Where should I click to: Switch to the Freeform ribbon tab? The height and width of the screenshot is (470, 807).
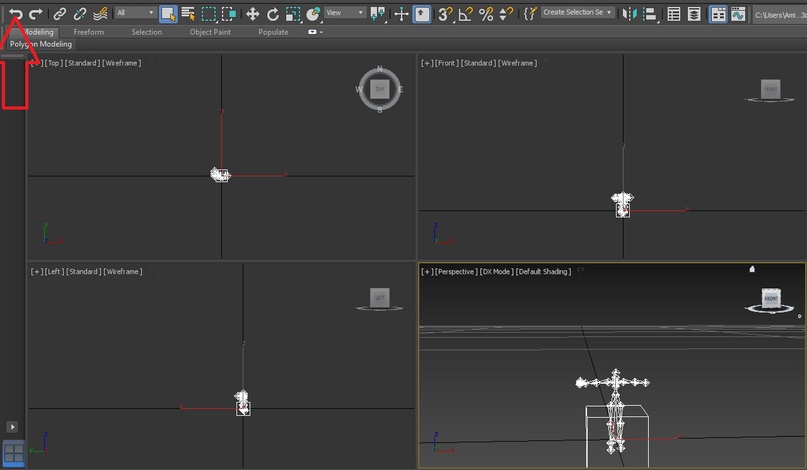pyautogui.click(x=87, y=32)
